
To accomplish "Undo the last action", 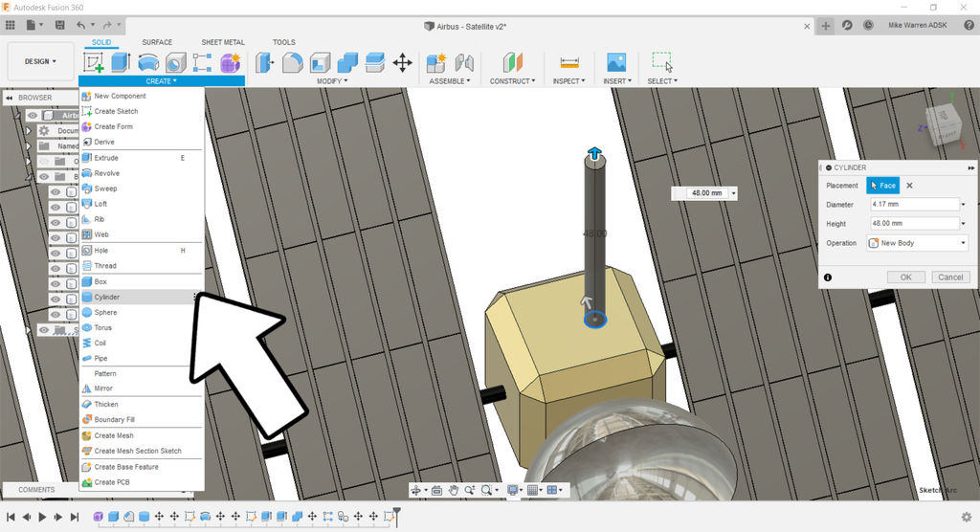I will (x=80, y=25).
